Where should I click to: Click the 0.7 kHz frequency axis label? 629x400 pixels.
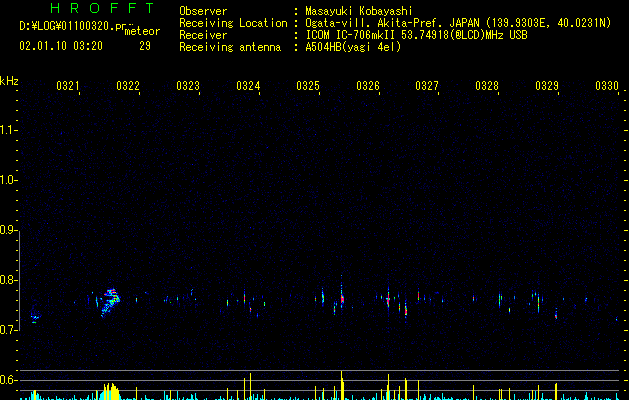click(x=8, y=330)
